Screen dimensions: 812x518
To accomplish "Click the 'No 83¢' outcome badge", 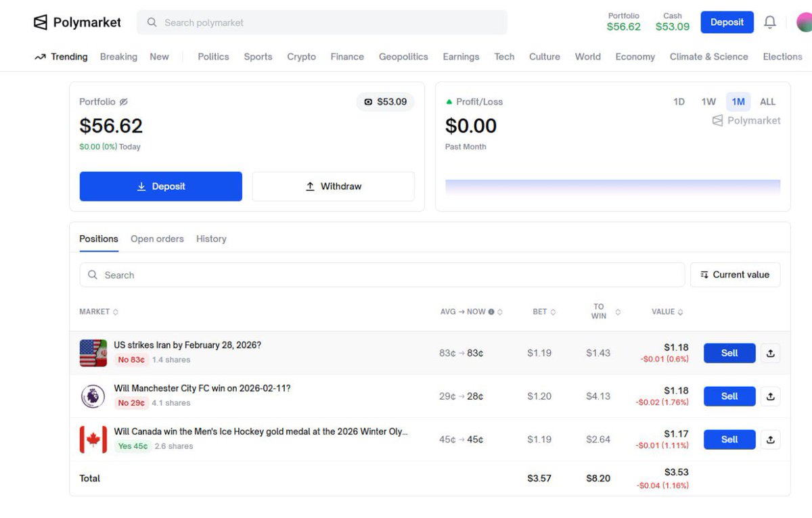I will point(131,360).
